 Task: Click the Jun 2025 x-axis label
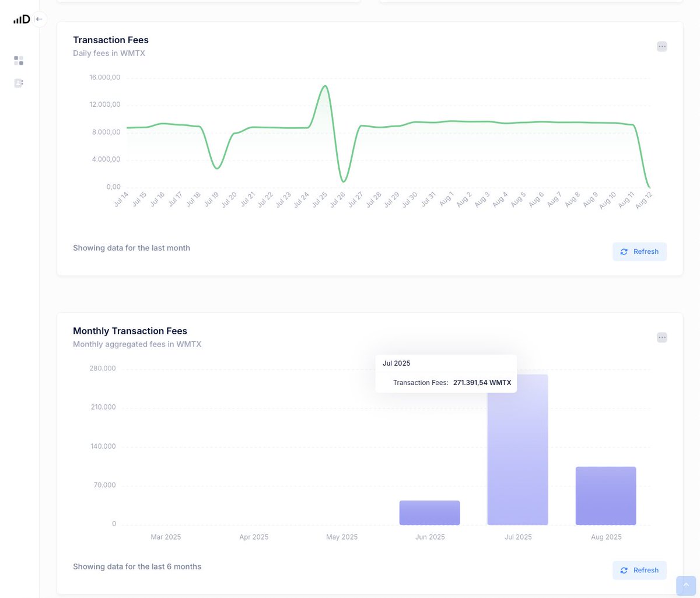click(430, 537)
